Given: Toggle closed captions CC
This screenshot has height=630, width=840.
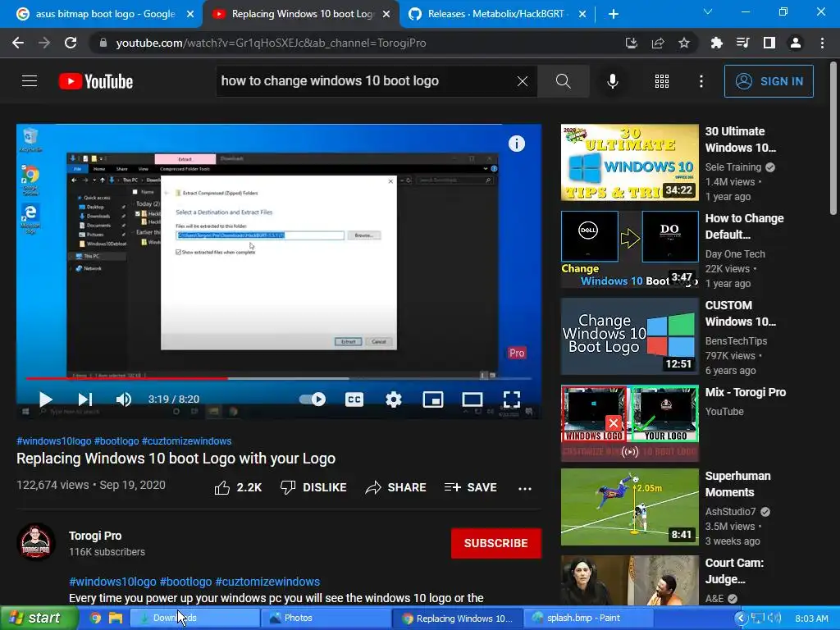Looking at the screenshot, I should [354, 399].
